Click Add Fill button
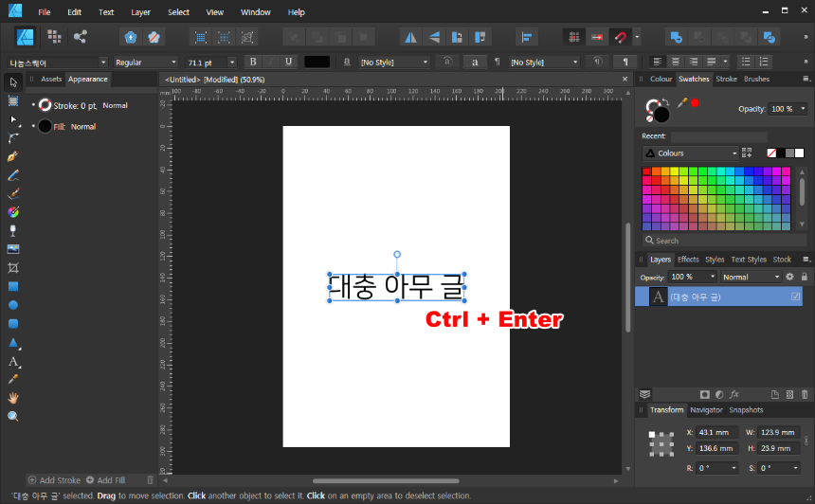Viewport: 815px width, 504px height. pyautogui.click(x=105, y=480)
